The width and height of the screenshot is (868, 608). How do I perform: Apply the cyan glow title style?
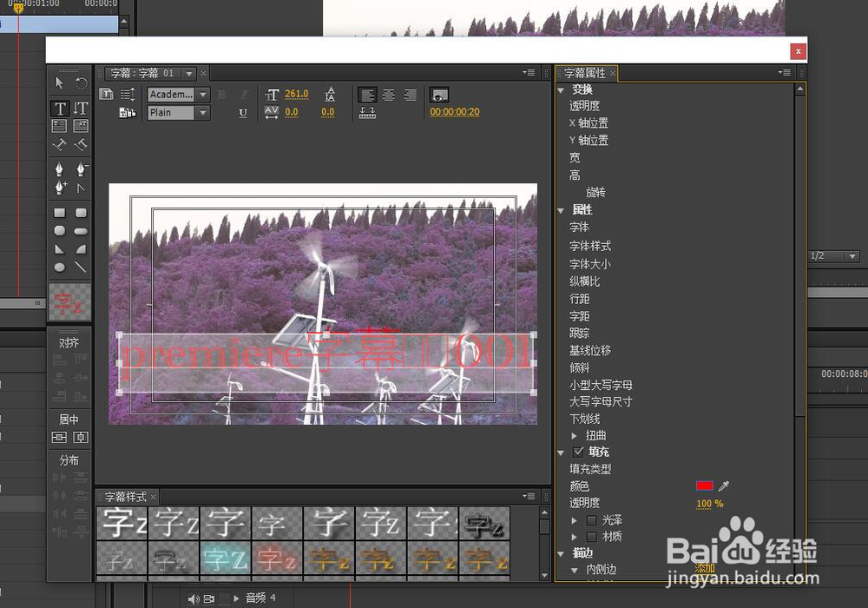226,559
